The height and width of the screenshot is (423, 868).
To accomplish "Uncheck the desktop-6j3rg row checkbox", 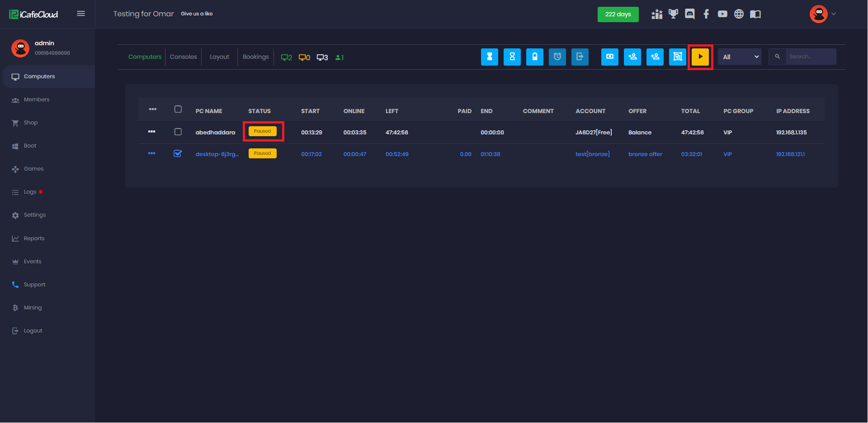I will pyautogui.click(x=178, y=153).
